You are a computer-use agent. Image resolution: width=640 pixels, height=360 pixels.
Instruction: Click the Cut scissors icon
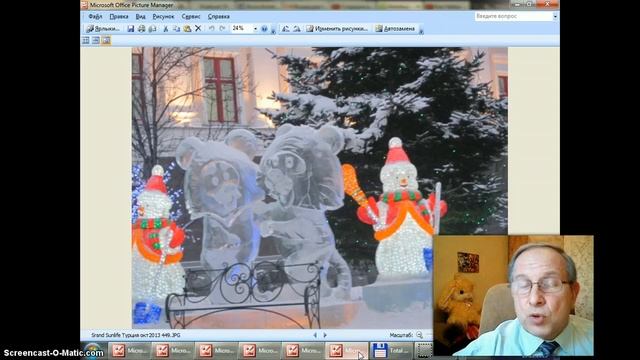point(166,29)
